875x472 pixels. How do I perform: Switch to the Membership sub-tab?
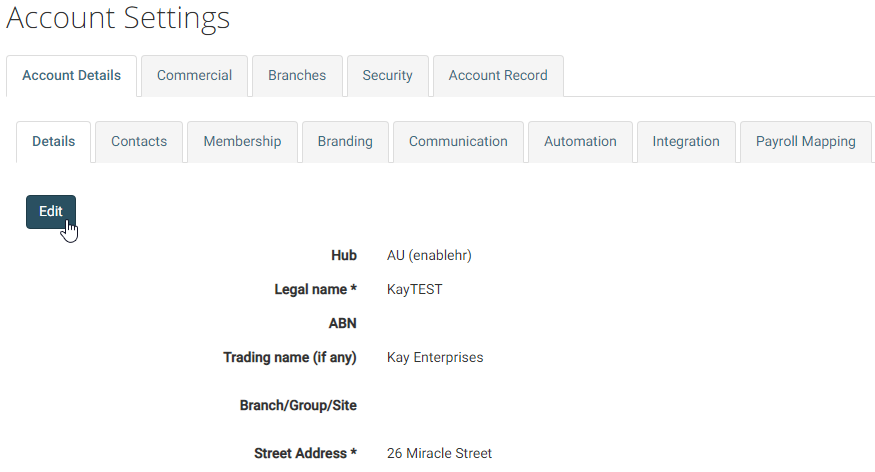(x=242, y=142)
